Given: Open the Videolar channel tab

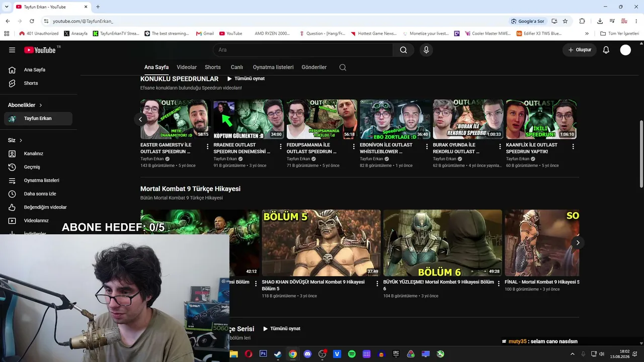Looking at the screenshot, I should [187, 67].
